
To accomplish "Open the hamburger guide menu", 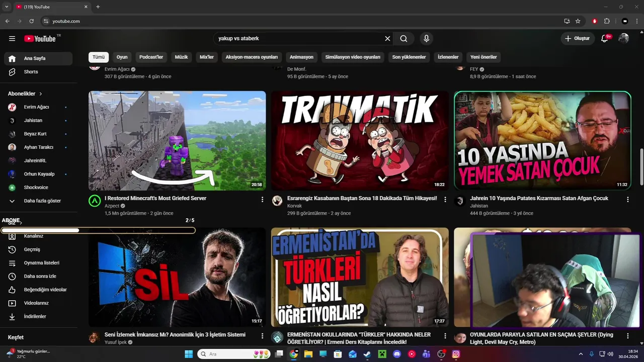I will tap(12, 39).
